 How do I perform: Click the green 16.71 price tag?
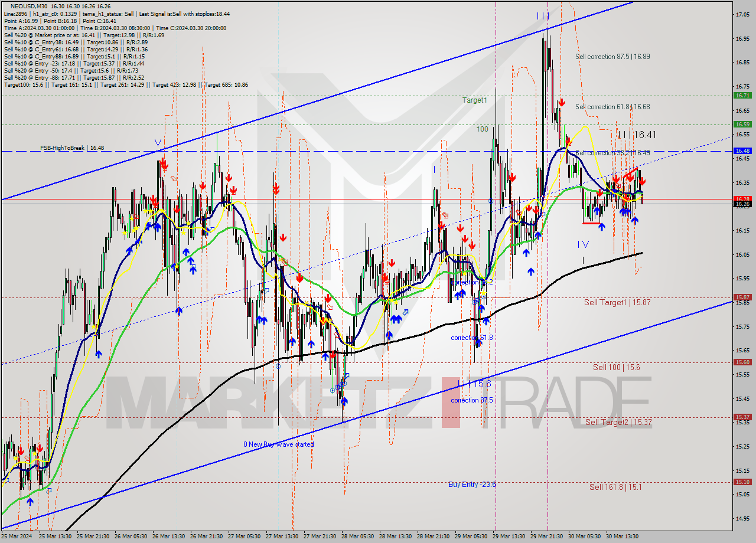(x=742, y=95)
